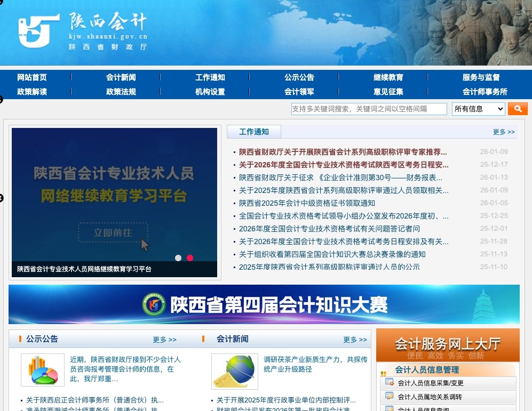The image size is (532, 411).
Task: Open the 政策解读 navigation menu
Action: 32,91
